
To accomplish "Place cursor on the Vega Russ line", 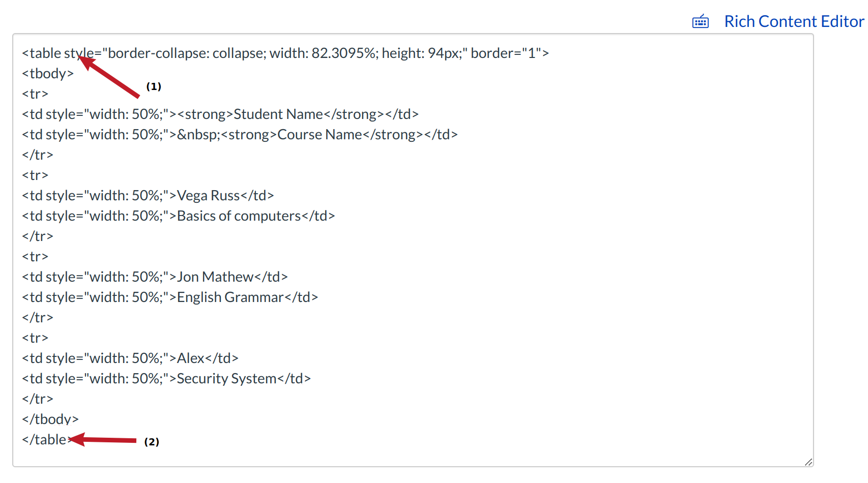I will [148, 196].
